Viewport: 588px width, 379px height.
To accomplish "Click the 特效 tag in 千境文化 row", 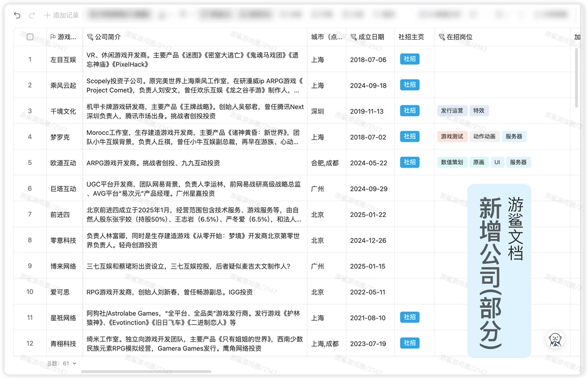I will (479, 111).
